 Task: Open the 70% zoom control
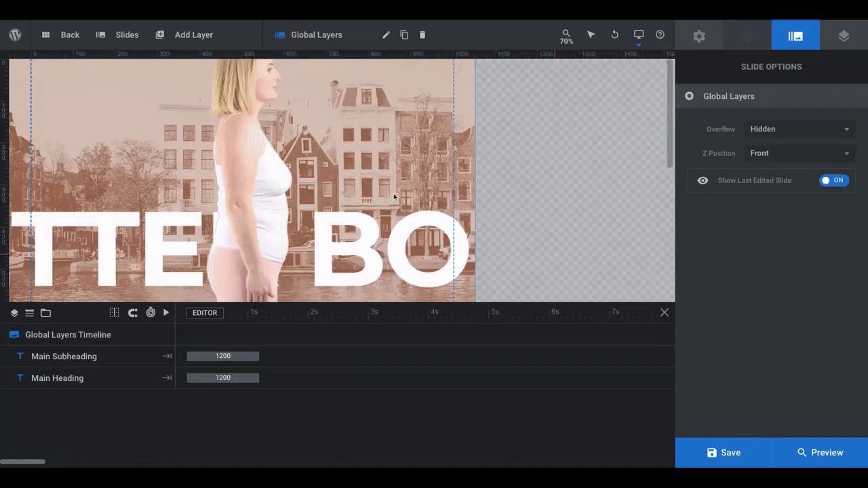[x=566, y=37]
